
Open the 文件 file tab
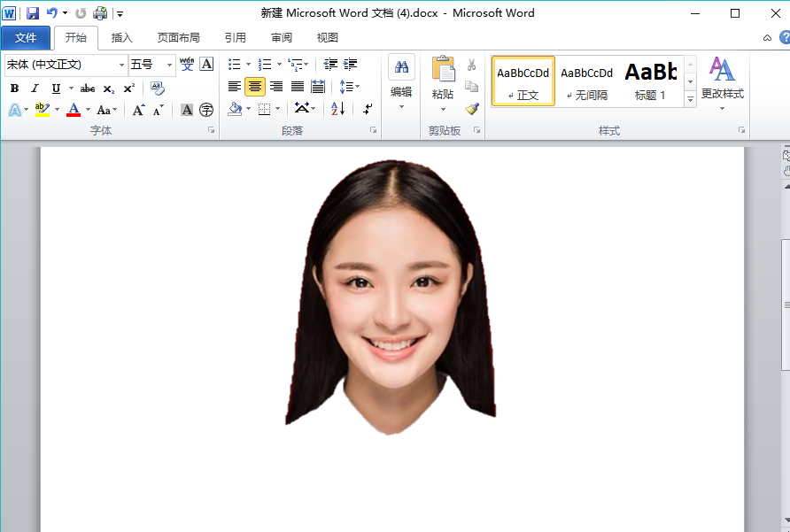pos(26,38)
